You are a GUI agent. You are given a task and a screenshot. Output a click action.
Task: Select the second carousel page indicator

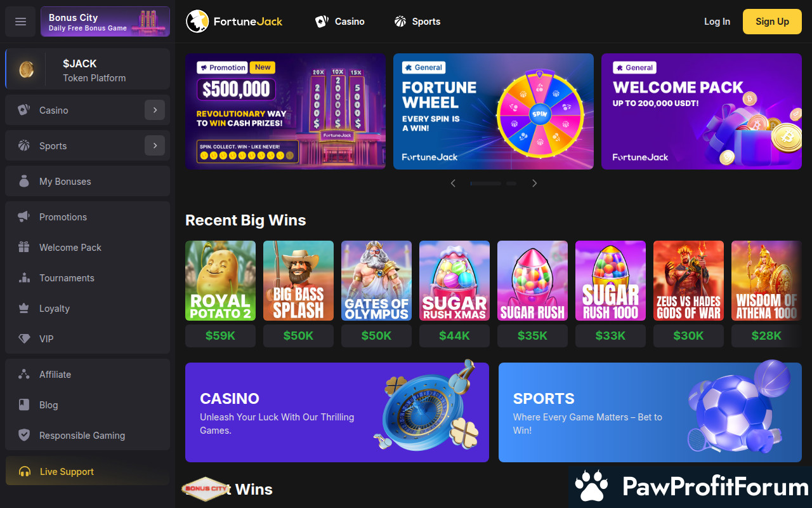(511, 184)
